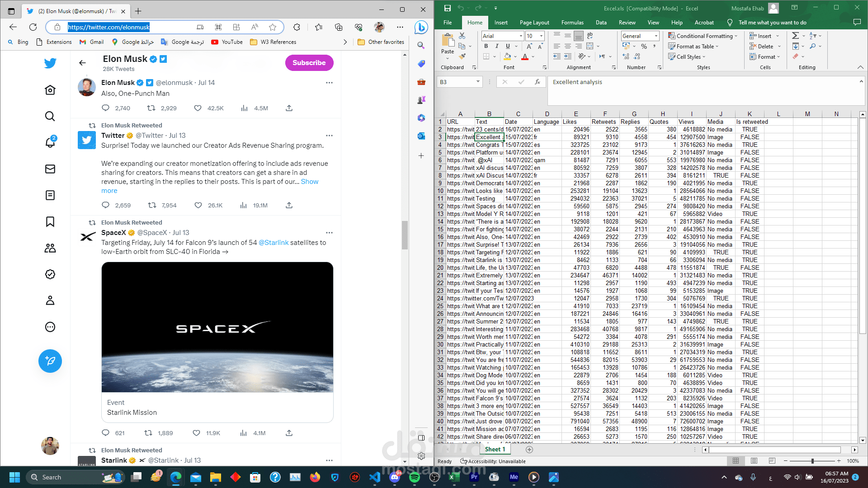
Task: Like the One-Punch Man tweet
Action: point(198,108)
